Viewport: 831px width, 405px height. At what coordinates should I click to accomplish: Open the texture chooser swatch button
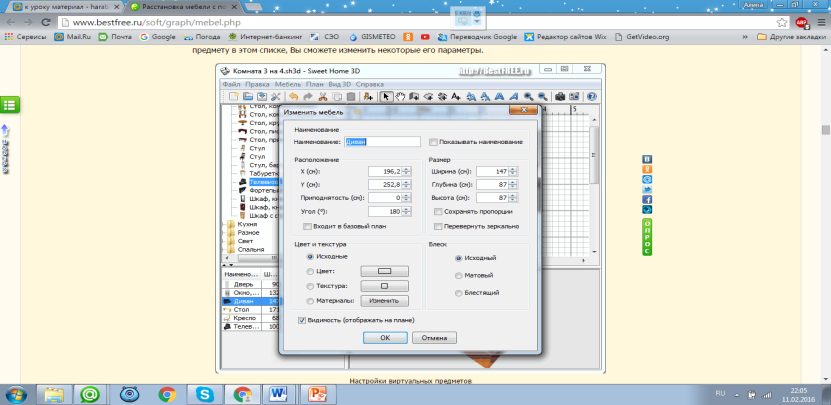tap(385, 286)
